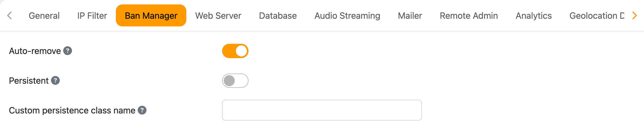Click the Auto-remove help icon
Screen dimensions: 644x125
pyautogui.click(x=67, y=51)
